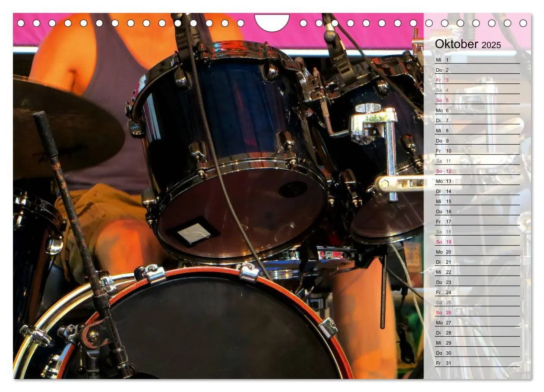544x392 pixels.
Task: Select the Di 21 date row
Action: [477, 262]
